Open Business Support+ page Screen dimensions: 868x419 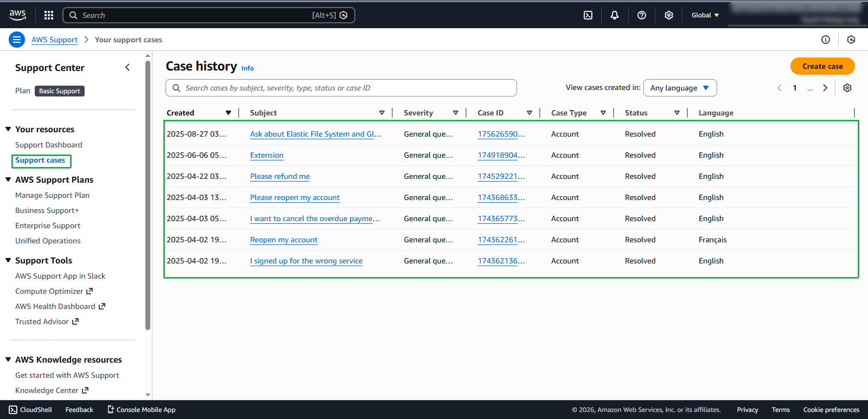[x=47, y=210]
